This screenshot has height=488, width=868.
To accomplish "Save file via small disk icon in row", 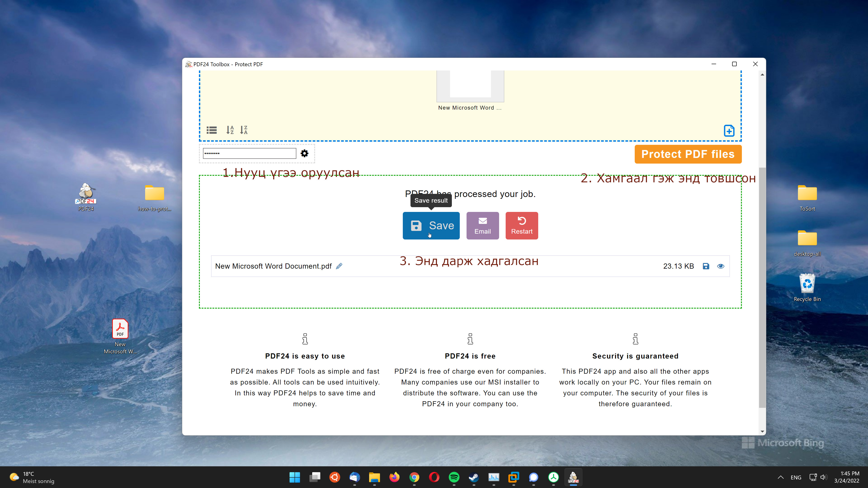I will coord(706,266).
